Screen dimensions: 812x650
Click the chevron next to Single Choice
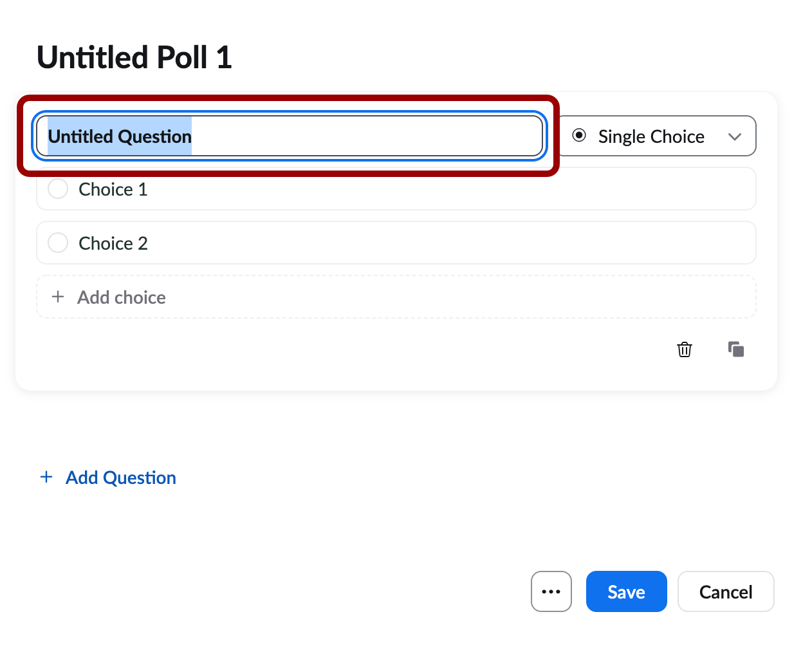tap(735, 136)
